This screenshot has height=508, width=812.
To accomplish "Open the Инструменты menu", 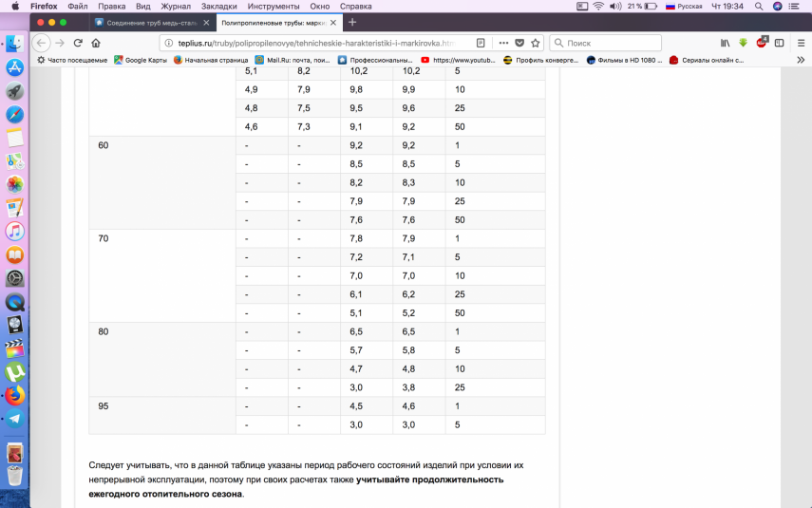I will coord(274,6).
